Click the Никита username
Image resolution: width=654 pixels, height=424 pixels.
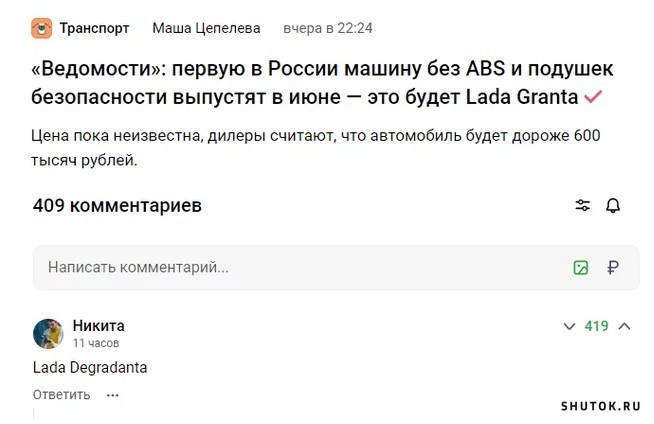point(98,326)
